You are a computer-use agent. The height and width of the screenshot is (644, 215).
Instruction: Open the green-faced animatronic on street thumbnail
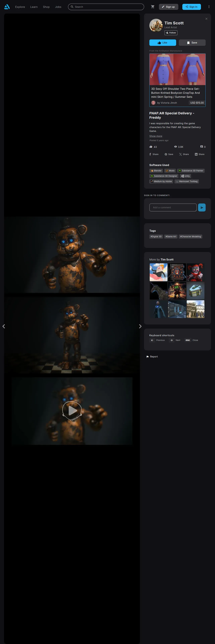pyautogui.click(x=177, y=291)
